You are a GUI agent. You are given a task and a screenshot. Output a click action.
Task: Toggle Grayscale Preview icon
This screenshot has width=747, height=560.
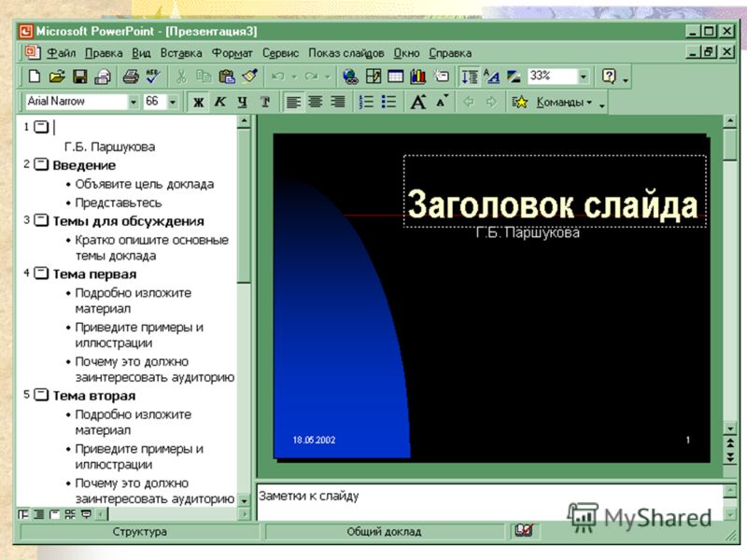click(x=514, y=77)
